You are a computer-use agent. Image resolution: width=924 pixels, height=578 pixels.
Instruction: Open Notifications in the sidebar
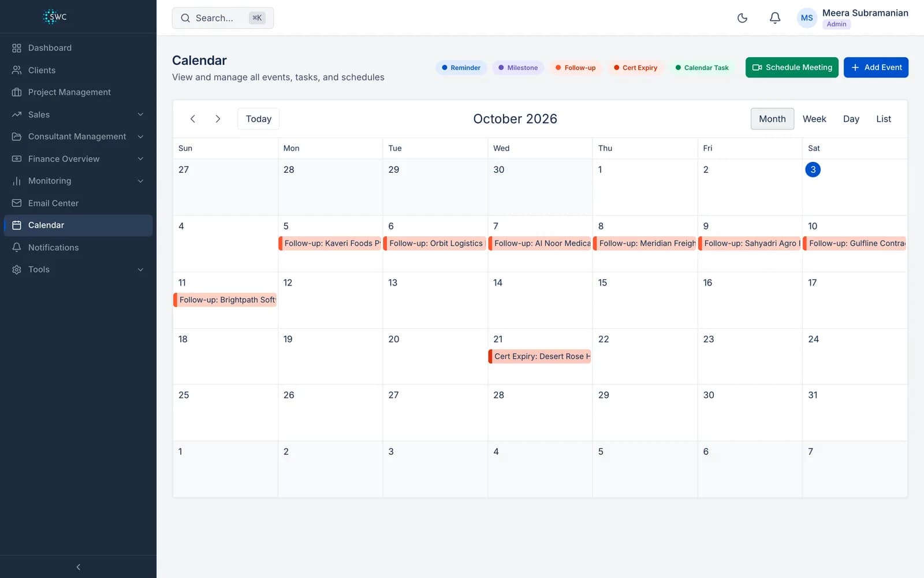78,247
